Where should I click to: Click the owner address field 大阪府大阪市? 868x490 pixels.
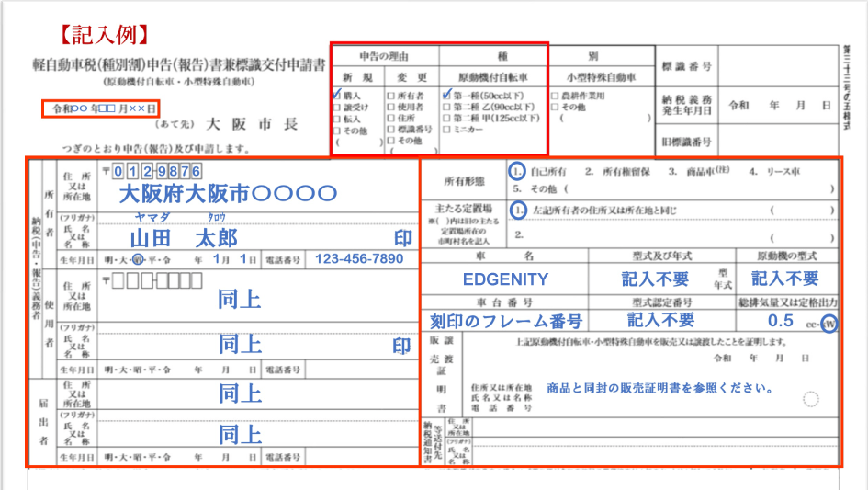(x=228, y=194)
